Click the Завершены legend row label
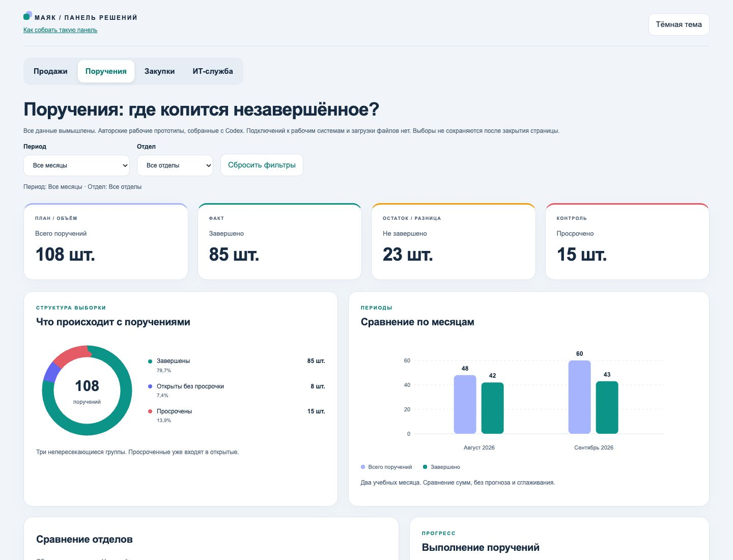The image size is (733, 560). click(173, 361)
